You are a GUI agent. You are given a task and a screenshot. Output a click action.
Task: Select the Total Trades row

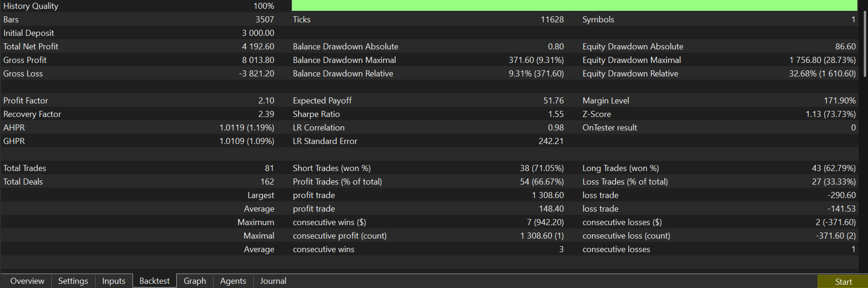pos(429,168)
